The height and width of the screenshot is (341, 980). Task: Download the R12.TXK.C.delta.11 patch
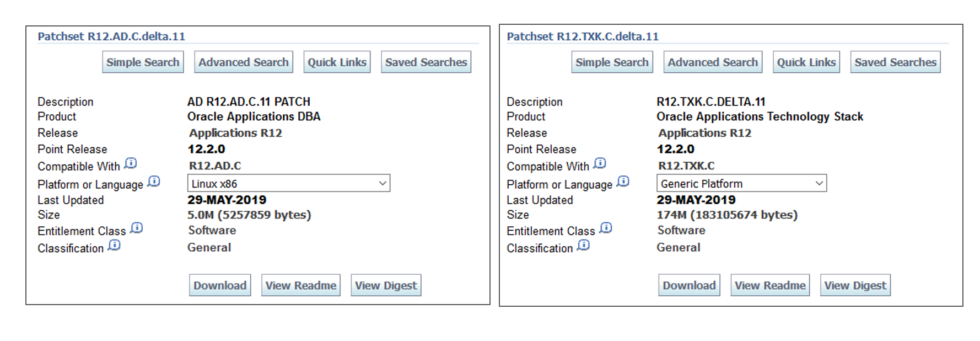tap(689, 285)
